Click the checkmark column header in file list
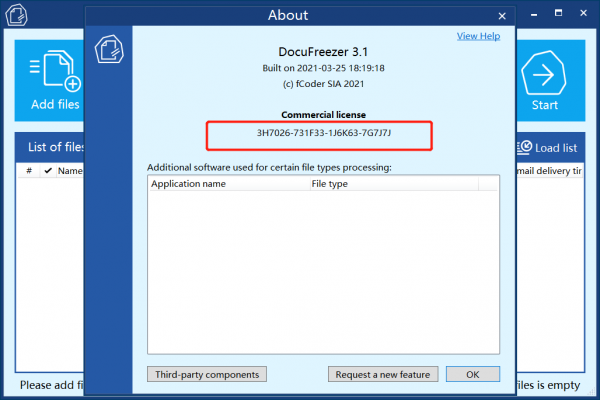Viewport: 600px width, 400px height. (48, 171)
